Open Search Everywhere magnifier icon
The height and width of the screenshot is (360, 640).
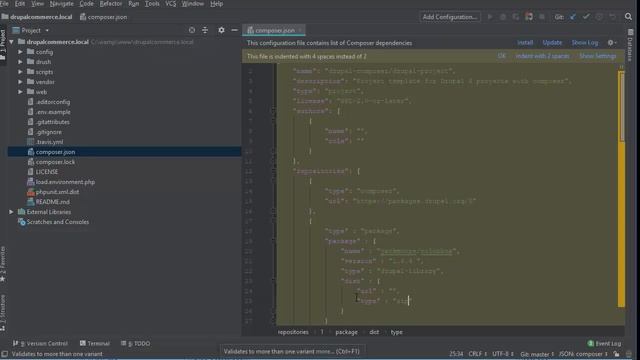pyautogui.click(x=628, y=17)
